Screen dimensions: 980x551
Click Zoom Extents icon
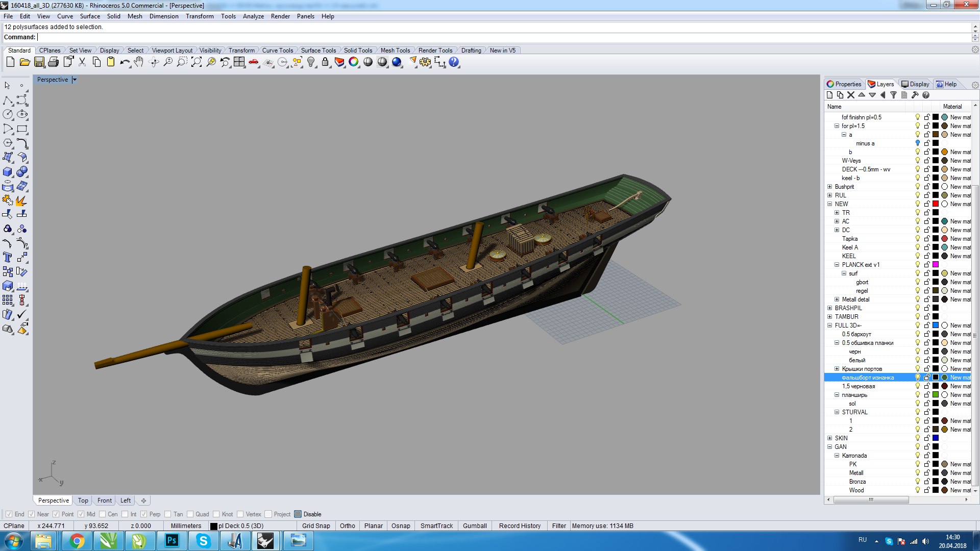click(197, 62)
